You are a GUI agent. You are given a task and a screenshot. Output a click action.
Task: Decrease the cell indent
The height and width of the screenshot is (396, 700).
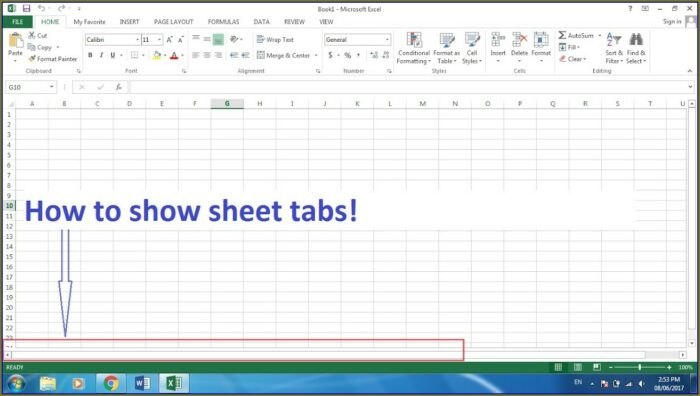(234, 55)
